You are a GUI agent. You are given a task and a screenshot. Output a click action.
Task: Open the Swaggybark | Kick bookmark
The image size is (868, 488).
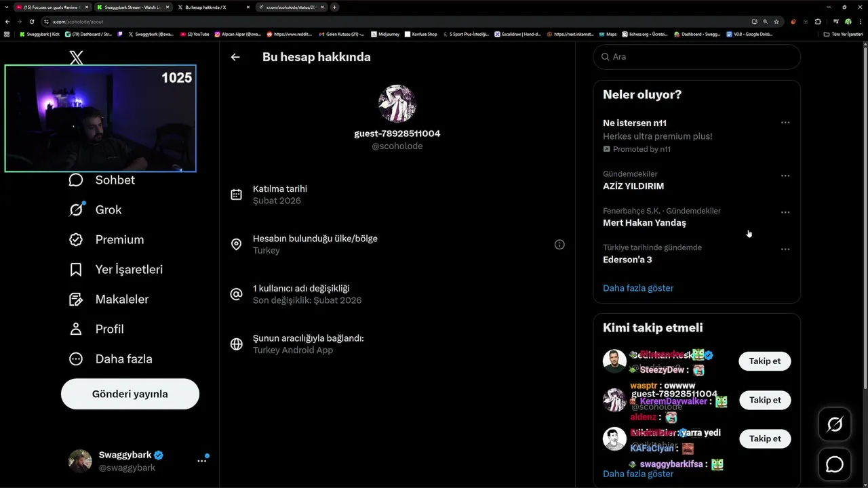(39, 34)
